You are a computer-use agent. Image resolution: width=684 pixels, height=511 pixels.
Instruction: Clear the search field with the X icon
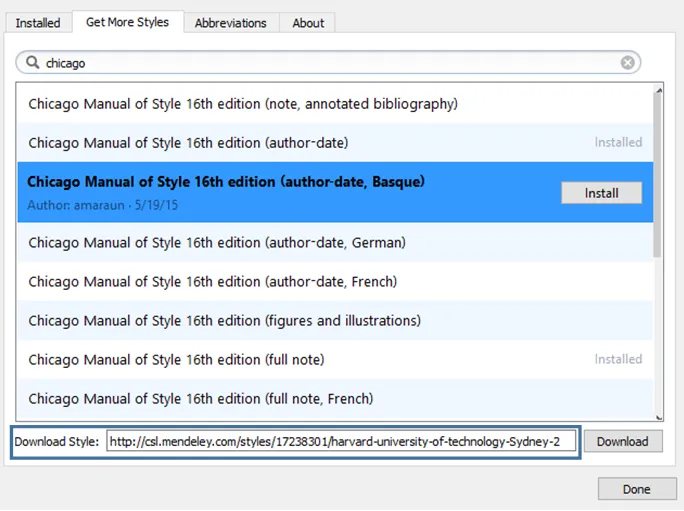pyautogui.click(x=627, y=63)
